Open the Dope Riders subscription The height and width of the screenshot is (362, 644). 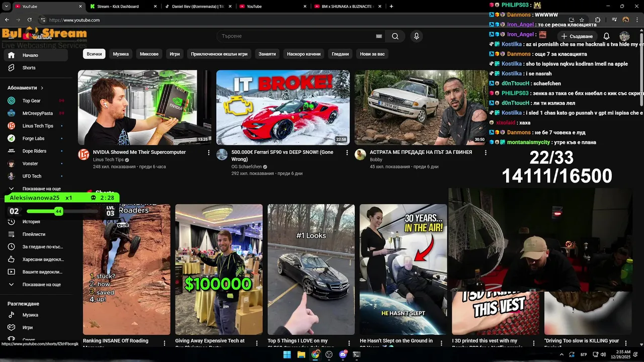[x=35, y=151]
